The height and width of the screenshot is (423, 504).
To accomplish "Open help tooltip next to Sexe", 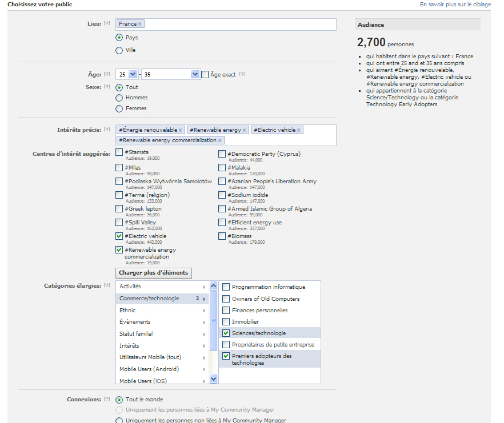I will coord(107,87).
